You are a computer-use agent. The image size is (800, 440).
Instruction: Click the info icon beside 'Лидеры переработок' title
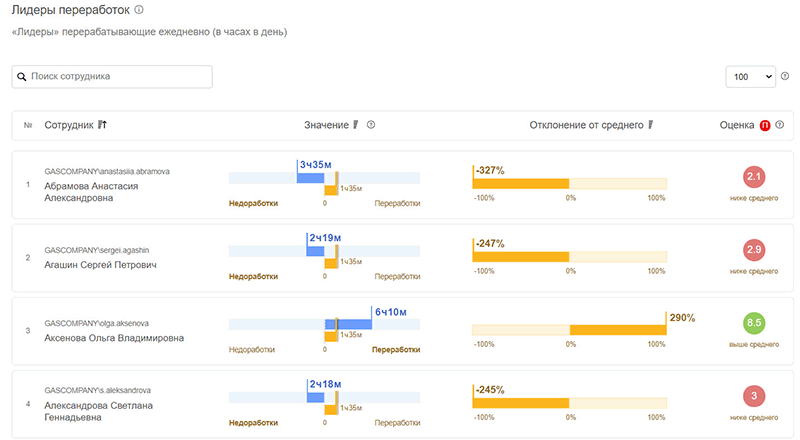click(139, 10)
